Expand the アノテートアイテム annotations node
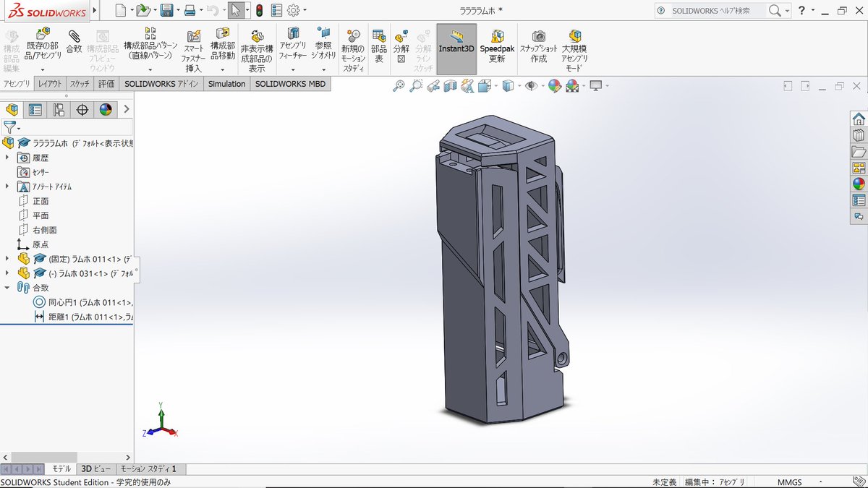 tap(7, 187)
